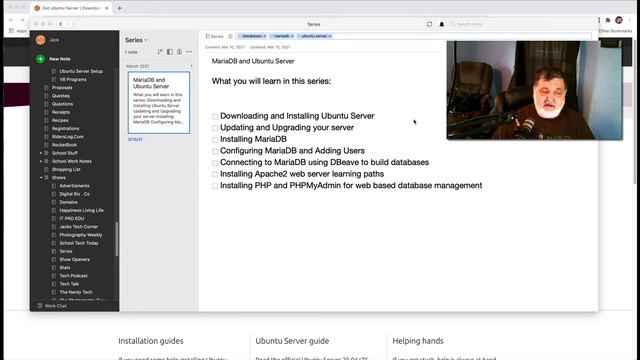
Task: Expand the School Stuff stack
Action: tap(41, 153)
